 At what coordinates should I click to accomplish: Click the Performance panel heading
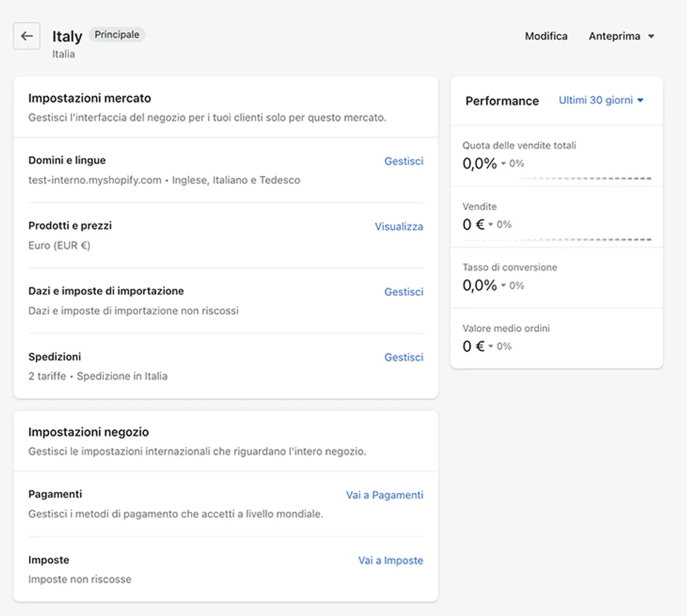[502, 101]
